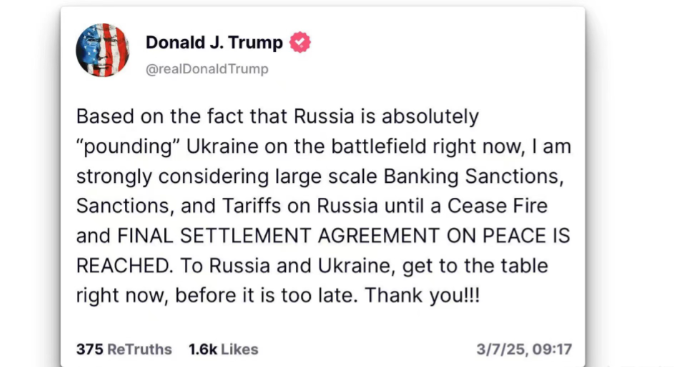674x367 pixels.
Task: Click the ReTruths label
Action: coord(139,349)
